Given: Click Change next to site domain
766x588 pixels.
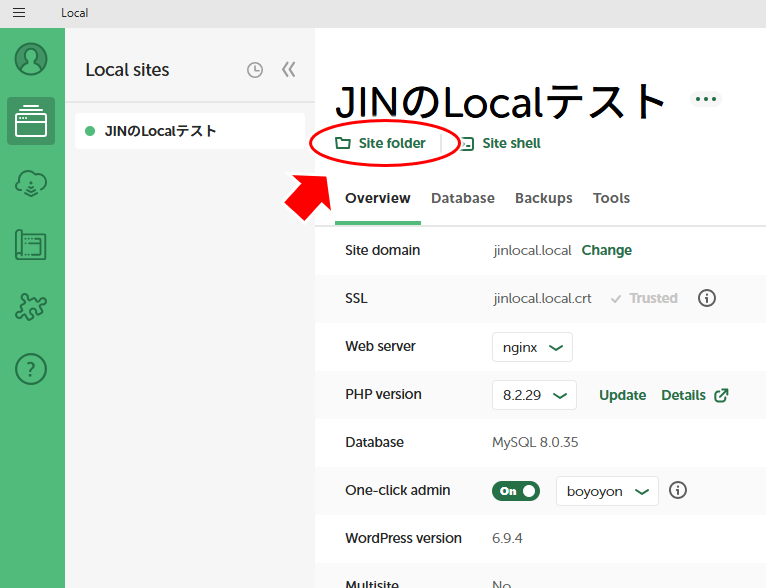Looking at the screenshot, I should (606, 250).
